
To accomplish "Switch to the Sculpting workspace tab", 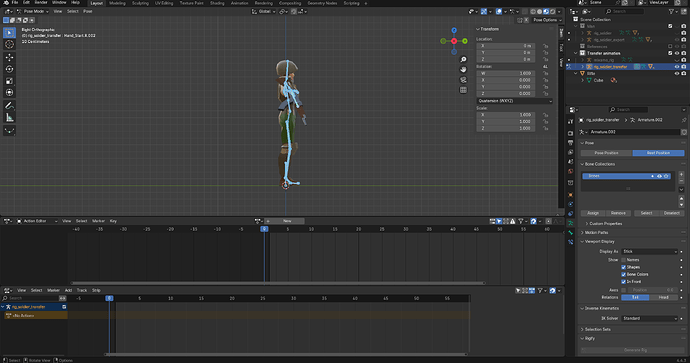I will [140, 3].
